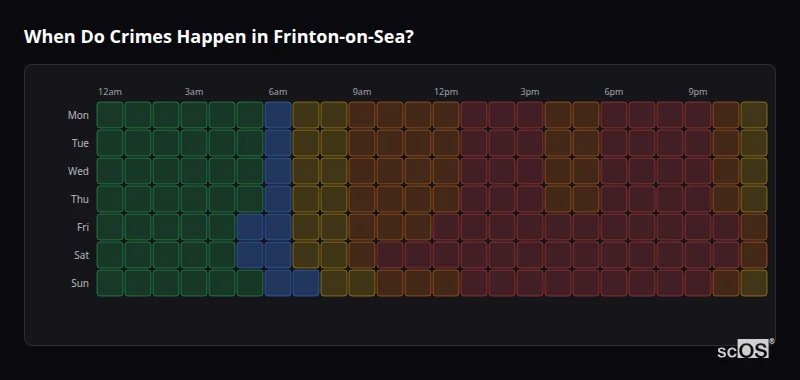
Task: Select the Thursday 12pm heatmap cell
Action: [446, 199]
